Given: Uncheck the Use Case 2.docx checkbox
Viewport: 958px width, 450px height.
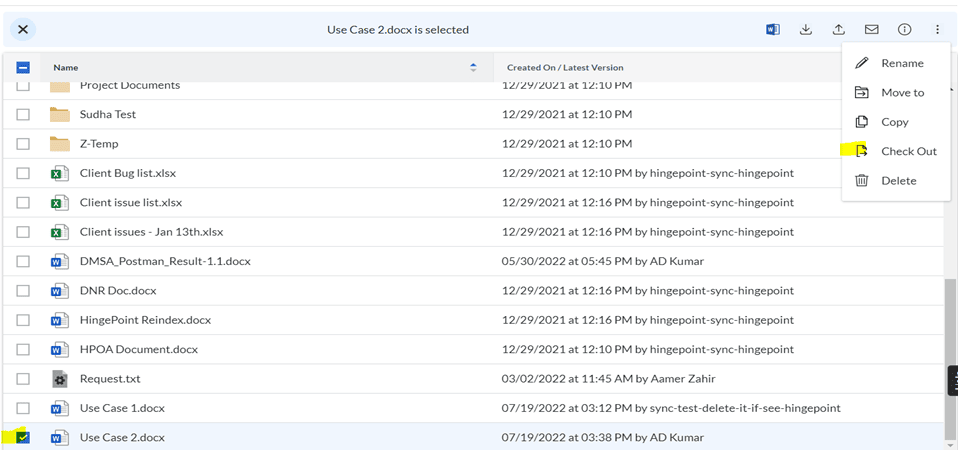Looking at the screenshot, I should [23, 437].
